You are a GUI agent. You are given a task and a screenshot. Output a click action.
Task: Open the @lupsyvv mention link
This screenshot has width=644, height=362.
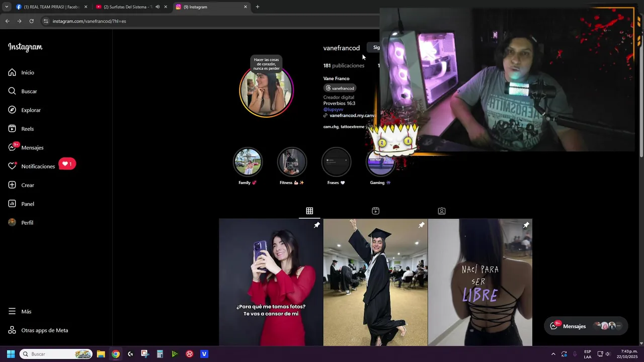click(x=333, y=109)
